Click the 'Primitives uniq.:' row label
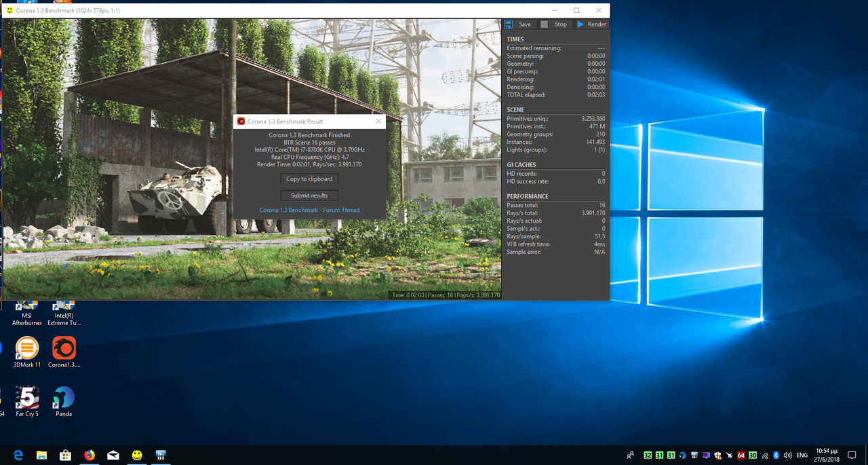 tap(527, 119)
